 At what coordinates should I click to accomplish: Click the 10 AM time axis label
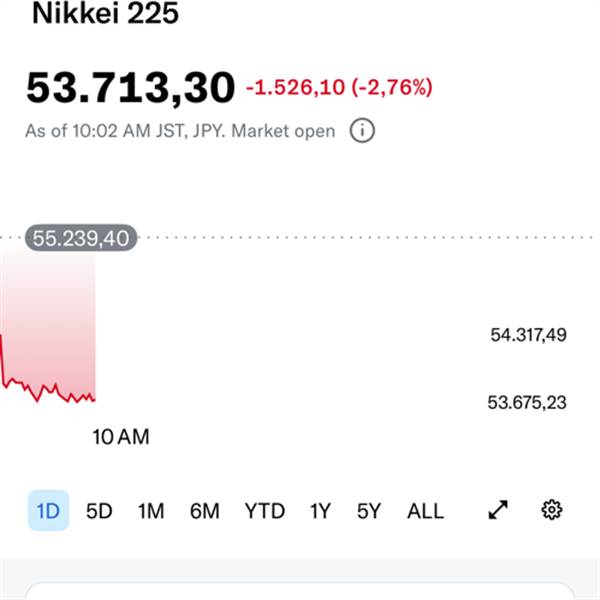(120, 437)
